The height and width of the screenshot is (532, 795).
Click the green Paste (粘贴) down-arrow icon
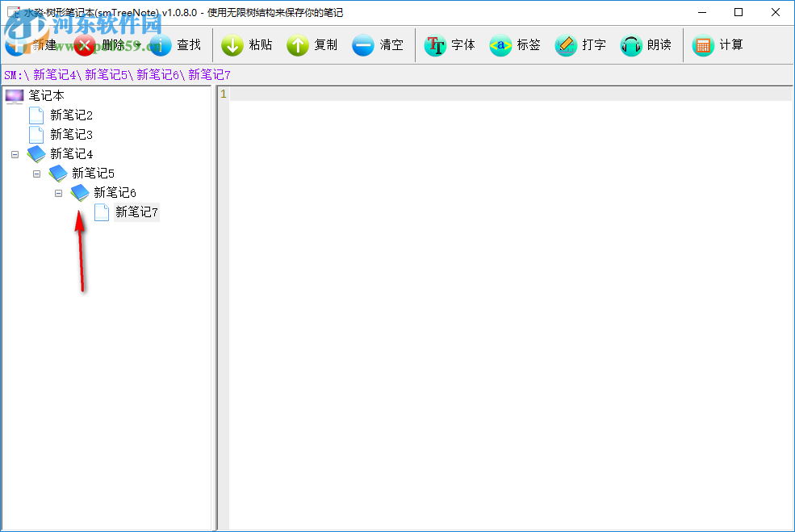232,46
